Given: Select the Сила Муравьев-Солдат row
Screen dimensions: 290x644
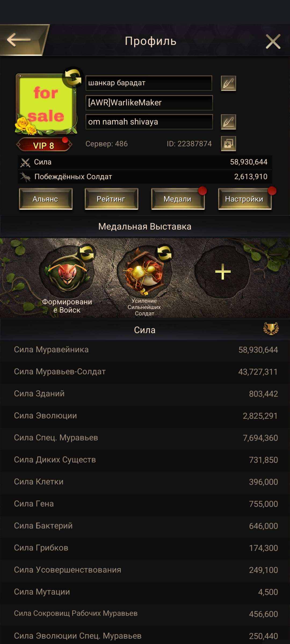Looking at the screenshot, I should pos(145,372).
